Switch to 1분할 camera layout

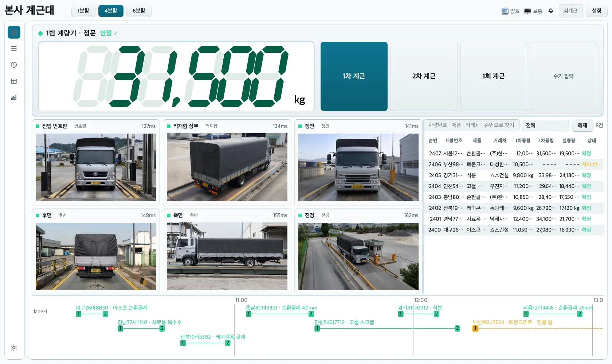coord(83,11)
